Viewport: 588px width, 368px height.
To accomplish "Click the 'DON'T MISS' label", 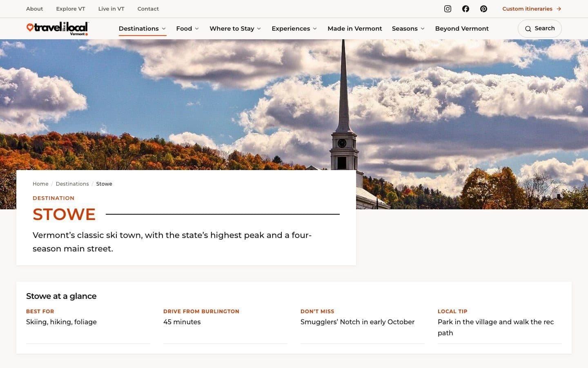I will [317, 311].
